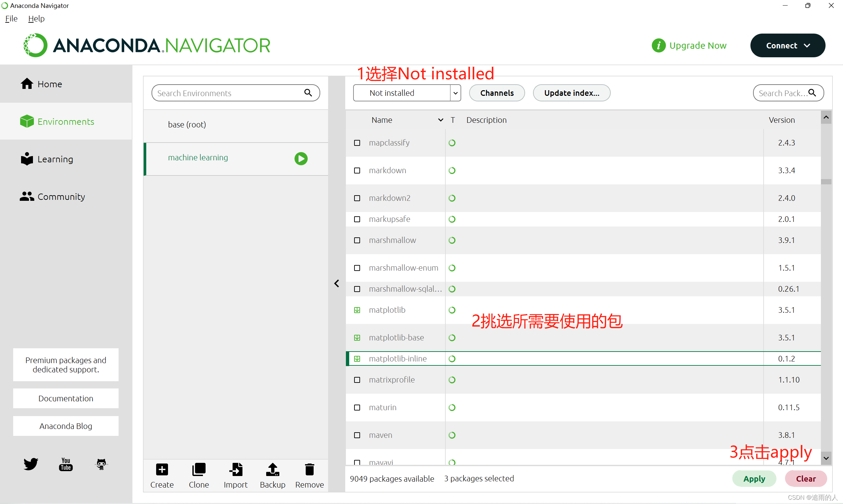Go to the Learning tab in sidebar
Viewport: 843px width, 504px height.
pyautogui.click(x=55, y=159)
